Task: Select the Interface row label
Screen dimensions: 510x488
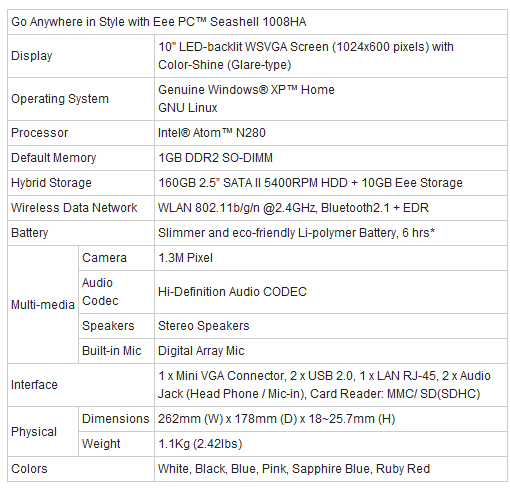Action: point(34,385)
